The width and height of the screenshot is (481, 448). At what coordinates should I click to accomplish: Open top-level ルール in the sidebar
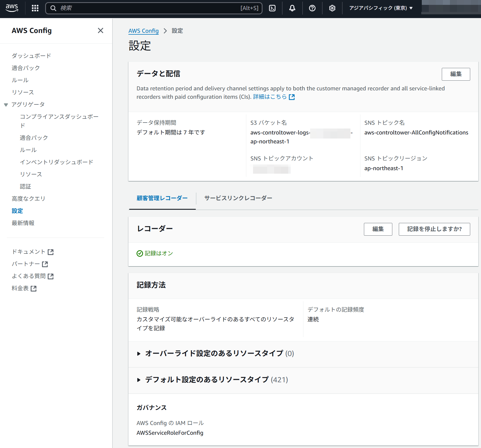coord(20,80)
